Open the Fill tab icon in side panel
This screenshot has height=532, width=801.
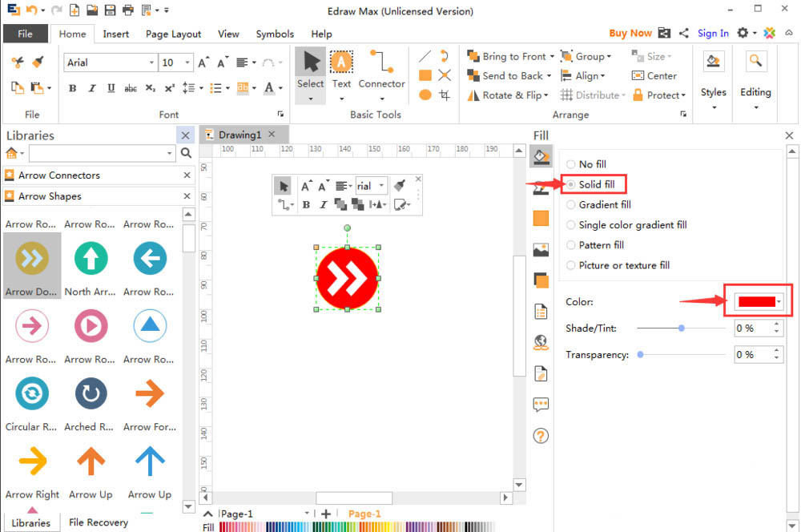click(x=541, y=156)
